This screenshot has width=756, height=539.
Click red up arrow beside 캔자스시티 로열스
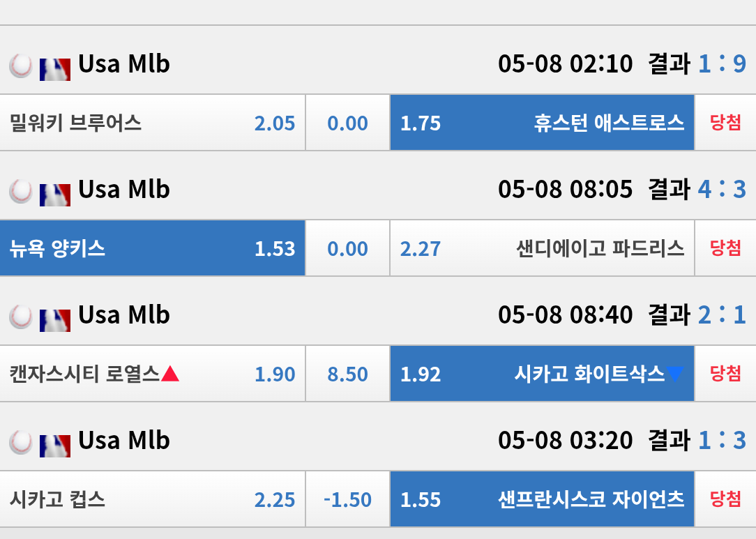coord(170,374)
